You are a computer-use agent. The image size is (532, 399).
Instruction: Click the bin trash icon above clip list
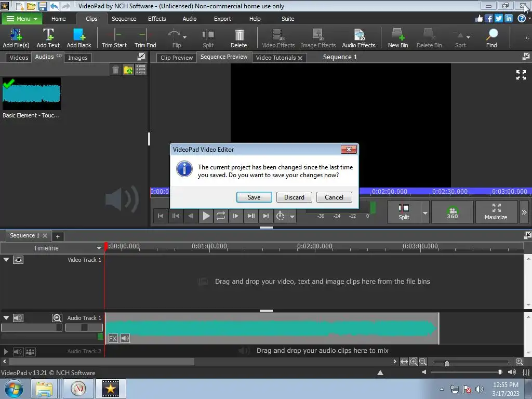115,70
